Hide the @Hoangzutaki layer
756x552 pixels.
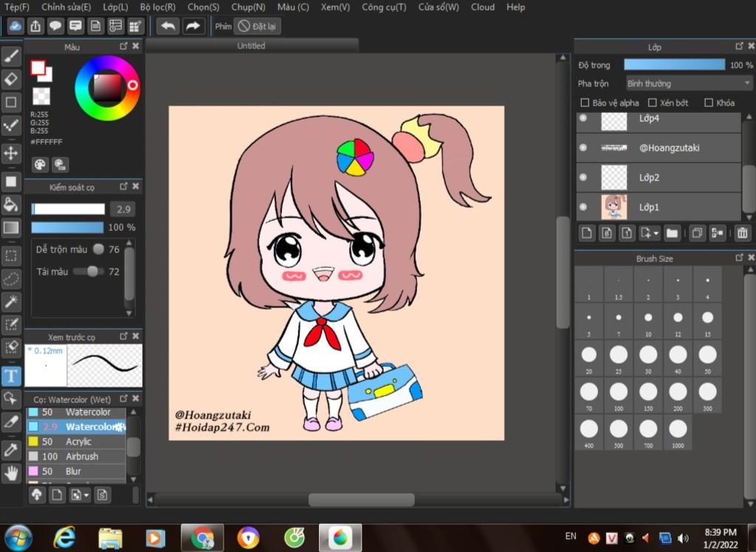(583, 148)
